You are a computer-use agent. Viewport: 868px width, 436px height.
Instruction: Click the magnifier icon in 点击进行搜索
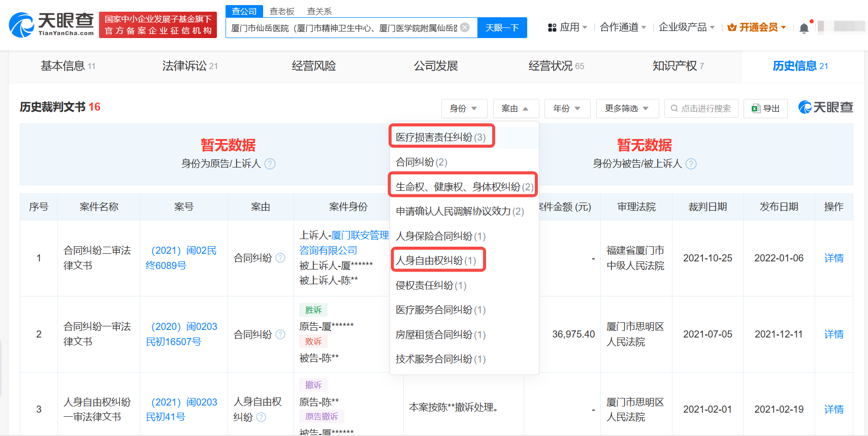(x=674, y=109)
